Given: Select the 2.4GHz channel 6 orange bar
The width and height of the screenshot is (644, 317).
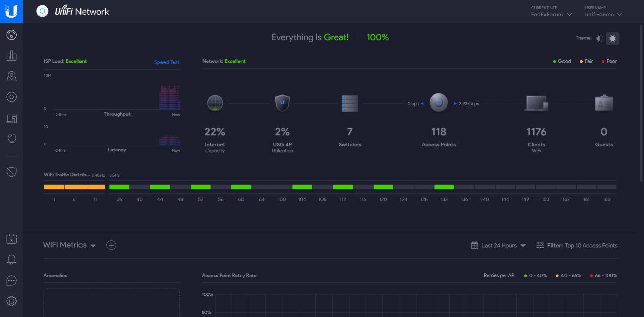Looking at the screenshot, I should (74, 187).
